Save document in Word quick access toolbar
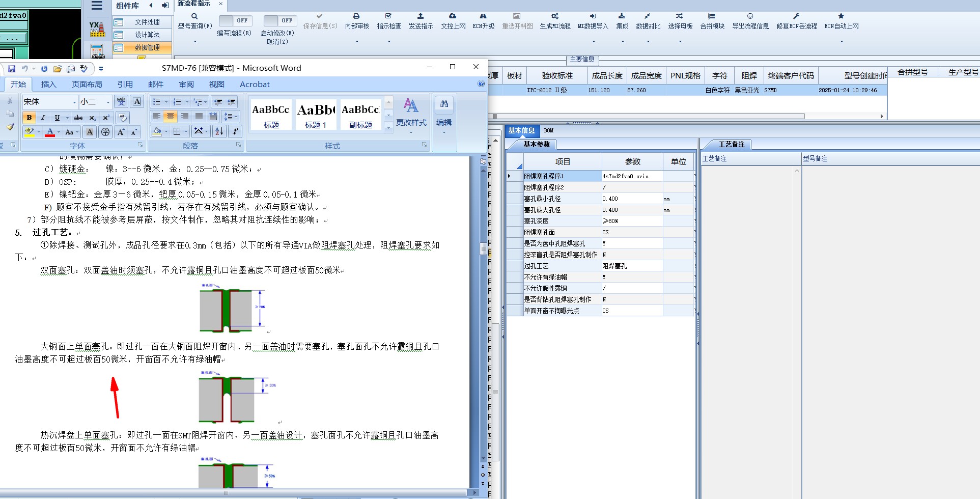 [12, 69]
